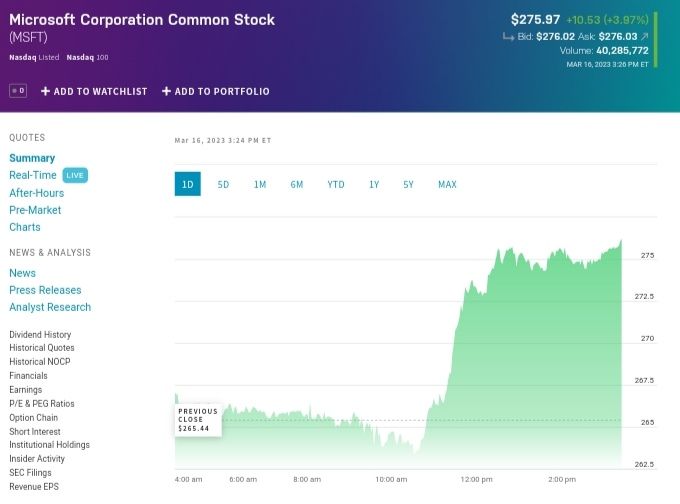The height and width of the screenshot is (504, 680).
Task: Open the Earnings page
Action: pyautogui.click(x=26, y=389)
